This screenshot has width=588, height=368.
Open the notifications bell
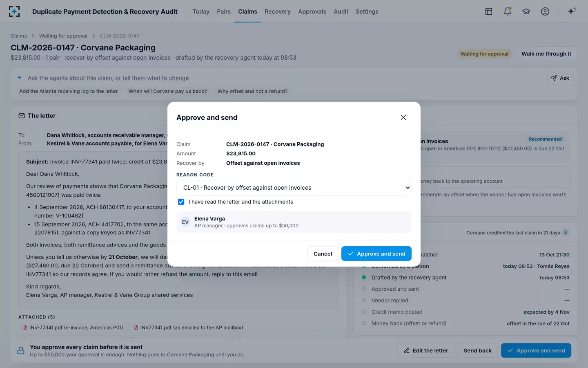coord(508,11)
